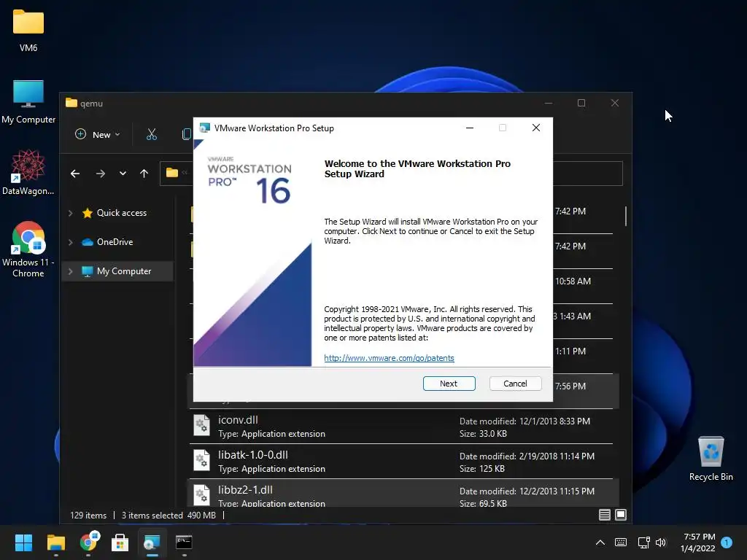Switch qemu window to details view
The height and width of the screenshot is (560, 747).
point(605,515)
